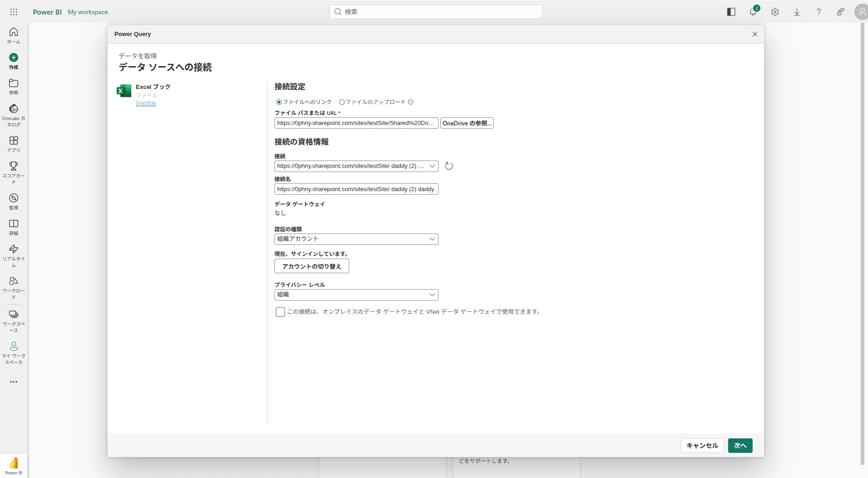Viewport: 868px width, 478px height.
Task: Open the リアルタイム icon in sidebar
Action: point(14,249)
